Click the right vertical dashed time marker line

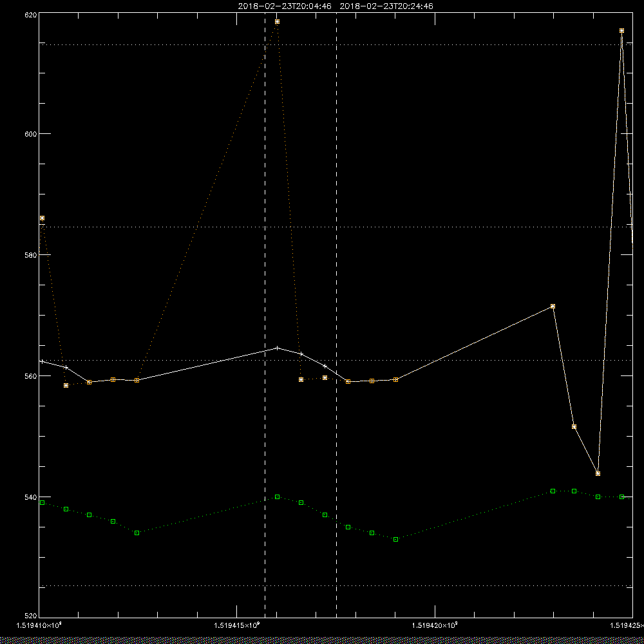point(337,316)
